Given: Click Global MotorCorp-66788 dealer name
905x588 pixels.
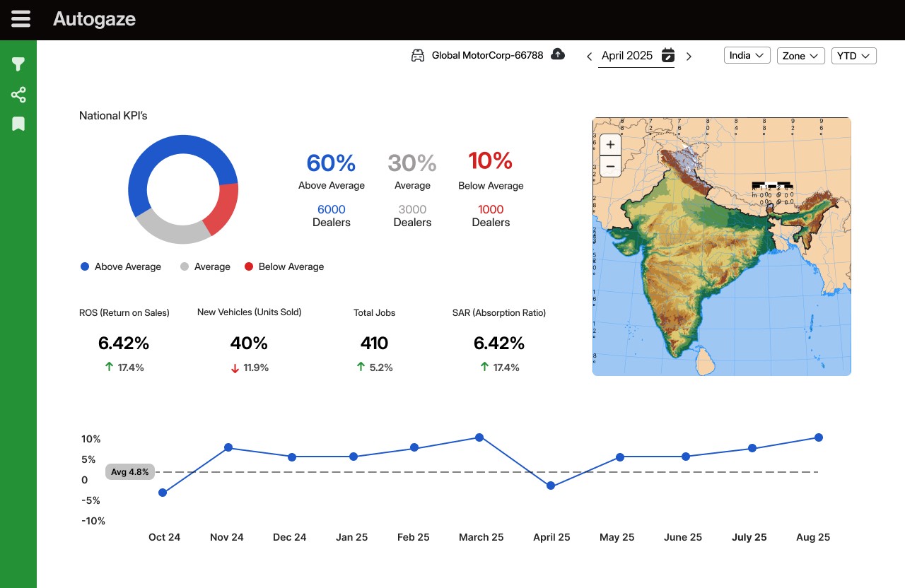Looking at the screenshot, I should tap(487, 55).
